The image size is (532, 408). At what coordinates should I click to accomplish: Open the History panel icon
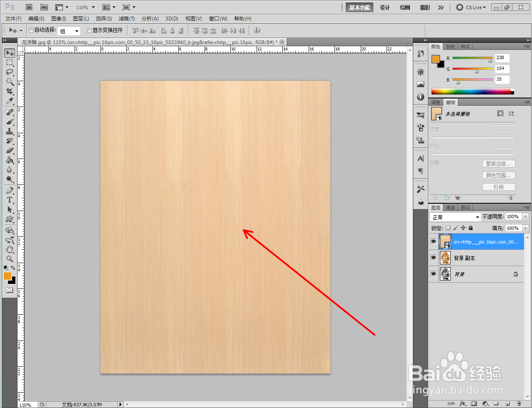pyautogui.click(x=420, y=53)
